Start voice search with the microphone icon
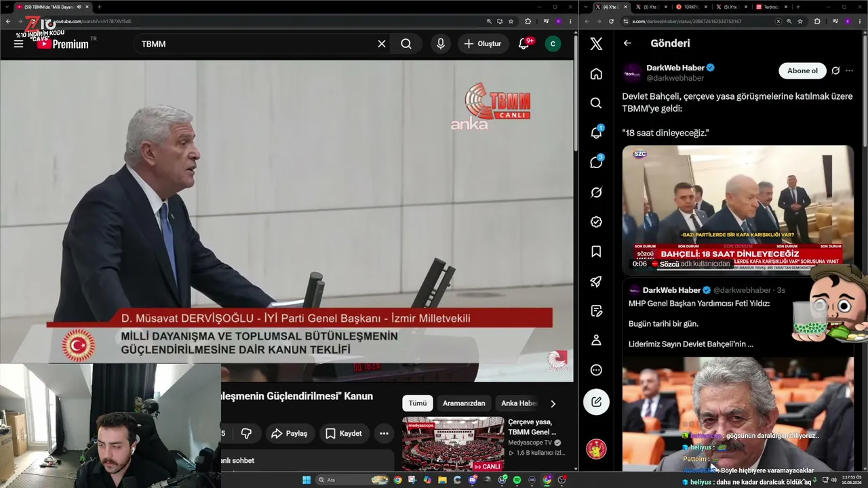 [x=441, y=43]
